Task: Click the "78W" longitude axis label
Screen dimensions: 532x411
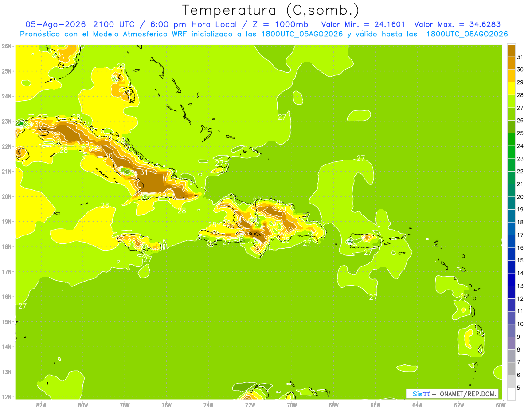Action: 125,405
